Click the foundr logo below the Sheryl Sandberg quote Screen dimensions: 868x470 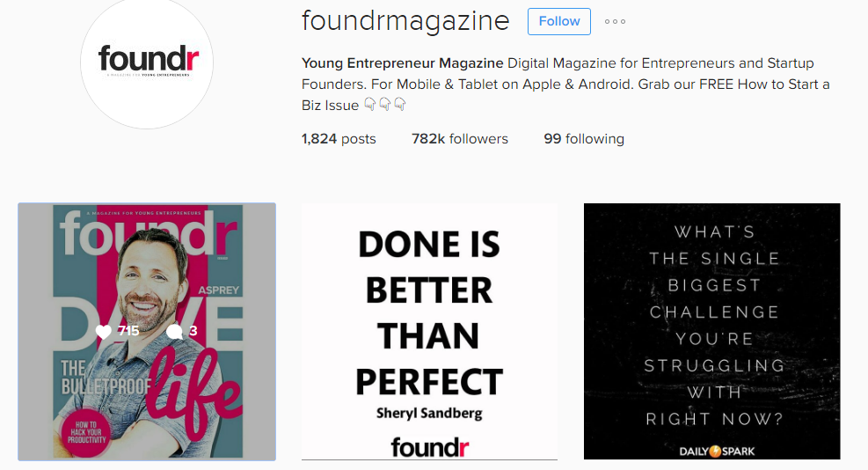click(429, 447)
